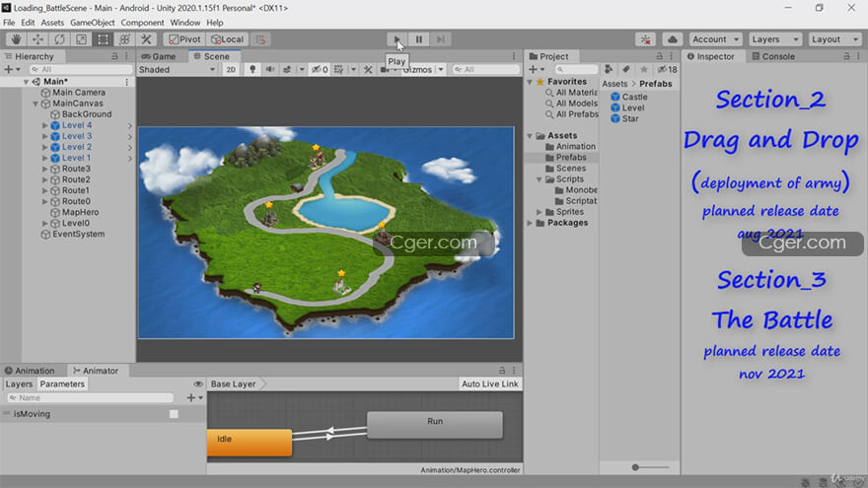868x488 pixels.
Task: Switch to Animator Layers tab
Action: pos(19,383)
